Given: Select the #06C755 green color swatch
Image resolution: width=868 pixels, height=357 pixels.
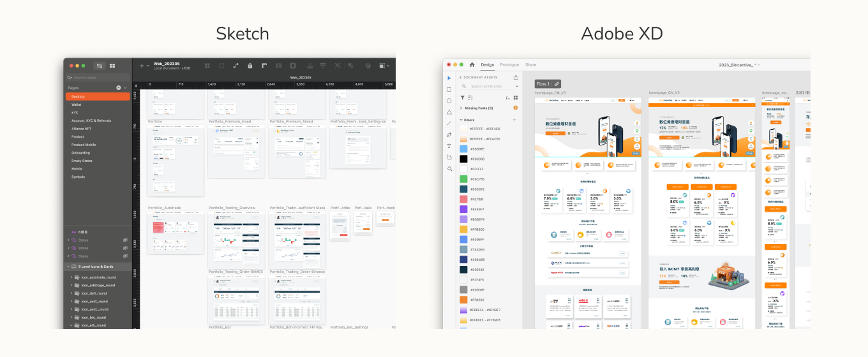Looking at the screenshot, I should click(x=463, y=179).
